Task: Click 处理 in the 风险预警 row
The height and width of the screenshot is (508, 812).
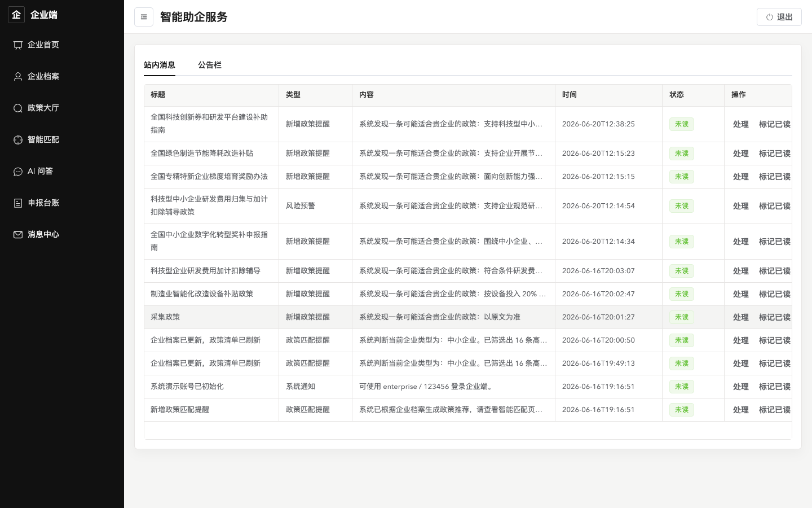Action: pyautogui.click(x=741, y=206)
